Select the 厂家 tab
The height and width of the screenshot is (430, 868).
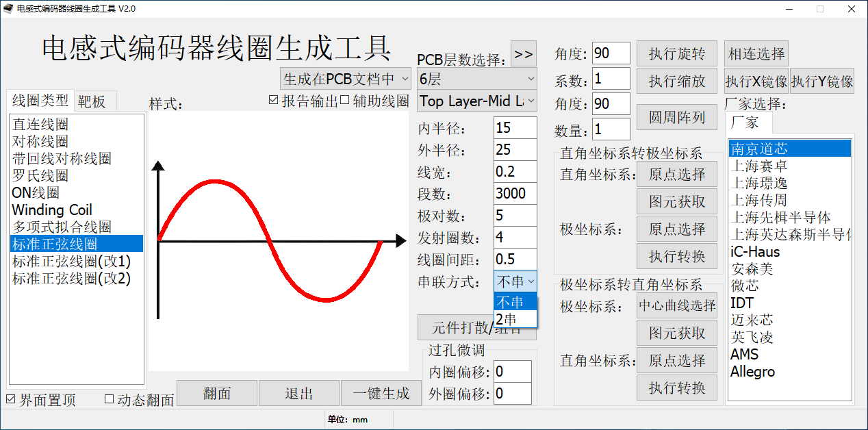tap(748, 123)
